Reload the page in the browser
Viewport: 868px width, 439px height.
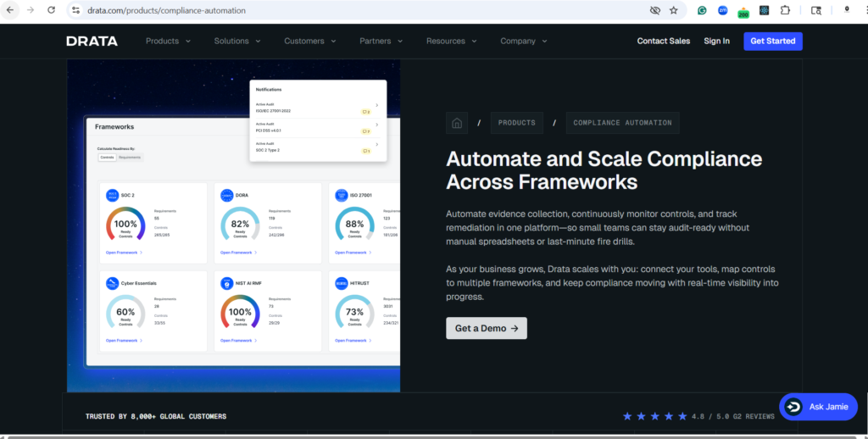[51, 10]
